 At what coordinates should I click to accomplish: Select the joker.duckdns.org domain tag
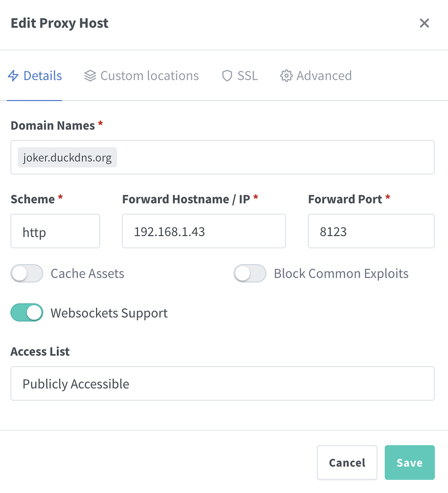click(x=67, y=157)
